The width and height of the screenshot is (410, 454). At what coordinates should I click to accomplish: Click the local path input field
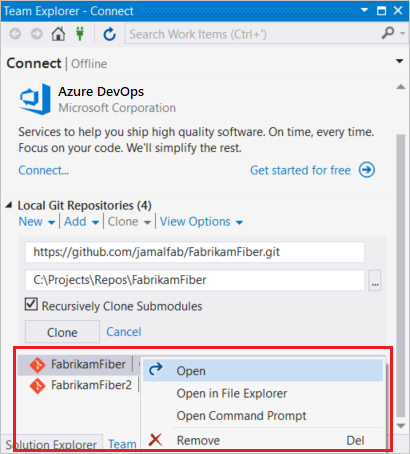pos(195,280)
